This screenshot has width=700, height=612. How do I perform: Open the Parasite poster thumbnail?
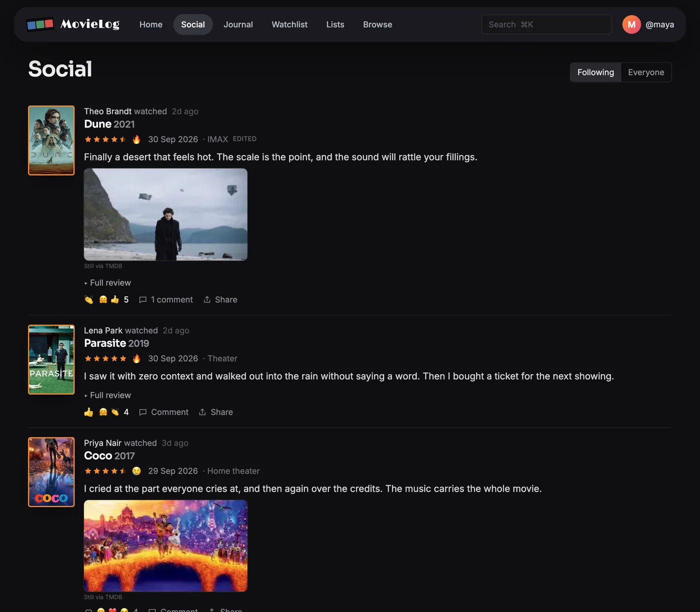pos(51,360)
